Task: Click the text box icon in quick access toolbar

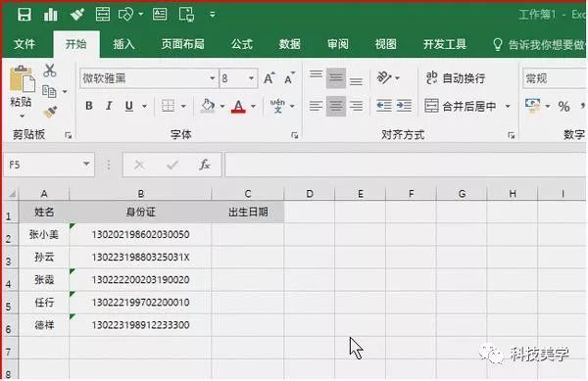Action: (160, 15)
